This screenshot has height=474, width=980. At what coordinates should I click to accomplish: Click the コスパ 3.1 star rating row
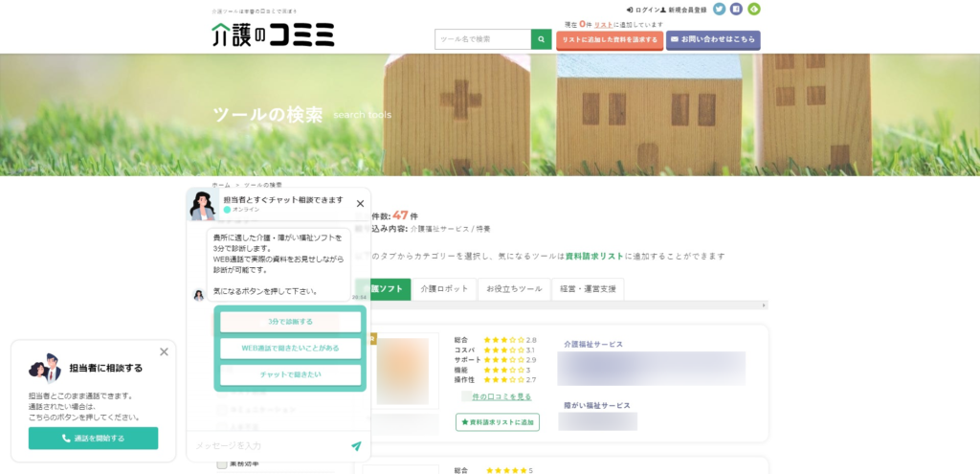(x=496, y=350)
